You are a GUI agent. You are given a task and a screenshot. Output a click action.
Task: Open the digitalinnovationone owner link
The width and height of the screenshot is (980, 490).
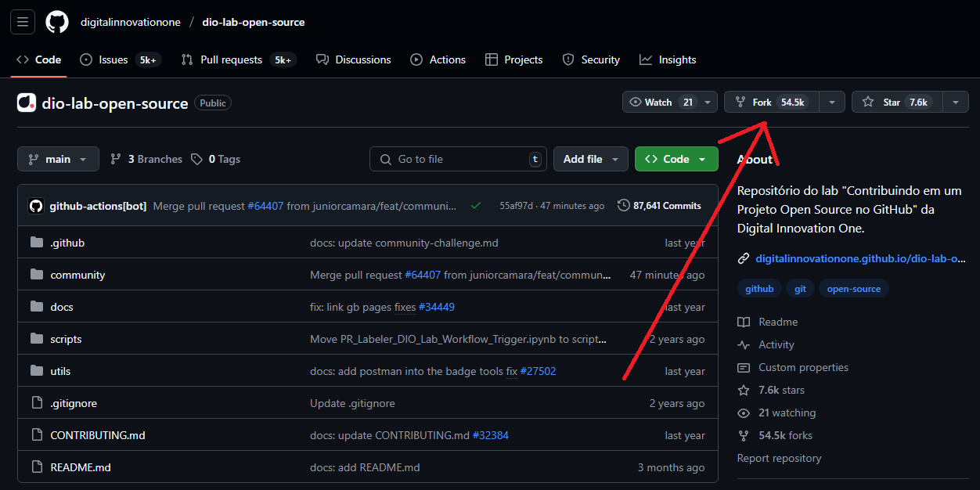130,22
